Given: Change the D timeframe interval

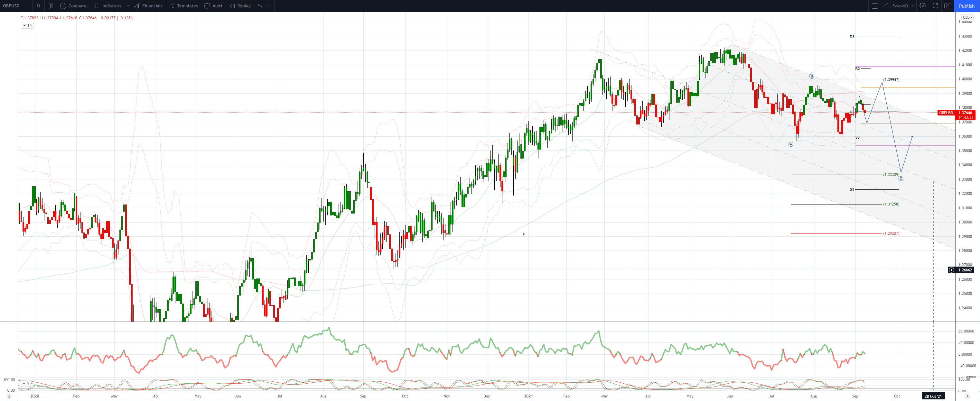Looking at the screenshot, I should 38,6.
